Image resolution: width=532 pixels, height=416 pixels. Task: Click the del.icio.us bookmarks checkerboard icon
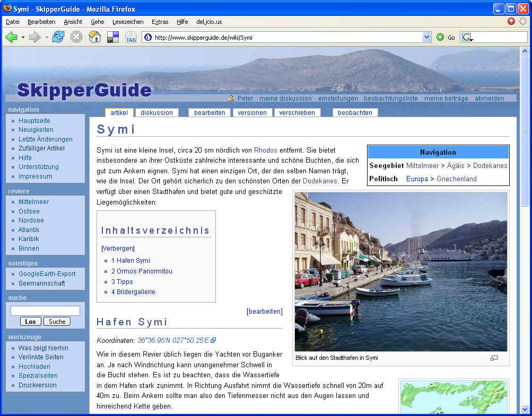pos(112,37)
